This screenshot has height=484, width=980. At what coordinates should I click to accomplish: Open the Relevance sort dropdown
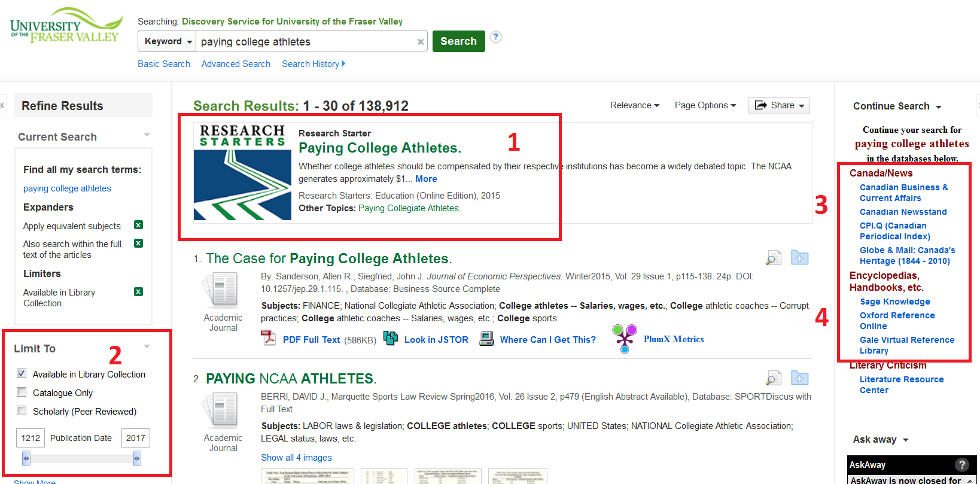[635, 105]
